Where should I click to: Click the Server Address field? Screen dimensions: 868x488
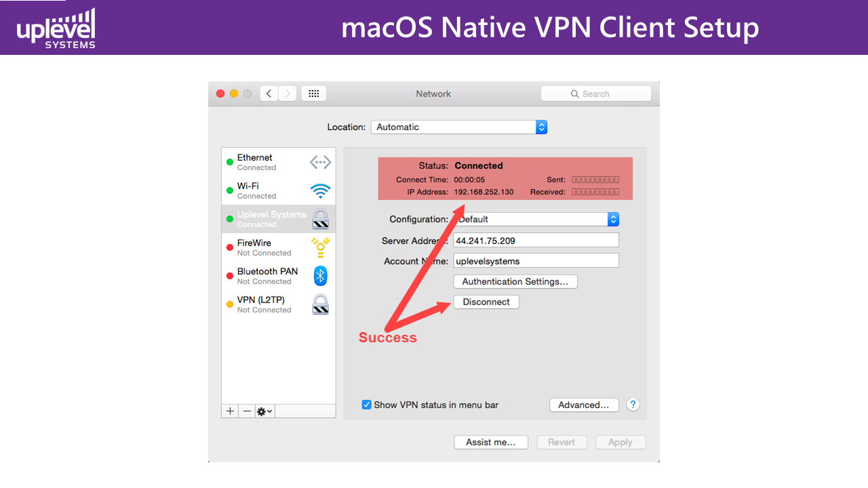point(536,240)
